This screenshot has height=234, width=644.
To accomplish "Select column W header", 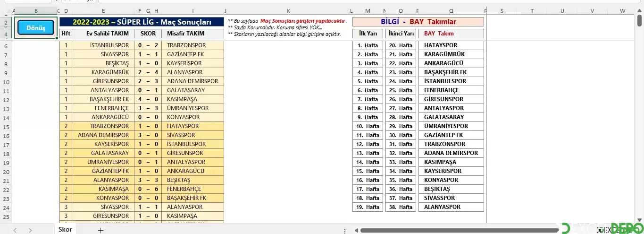I will (x=622, y=10).
